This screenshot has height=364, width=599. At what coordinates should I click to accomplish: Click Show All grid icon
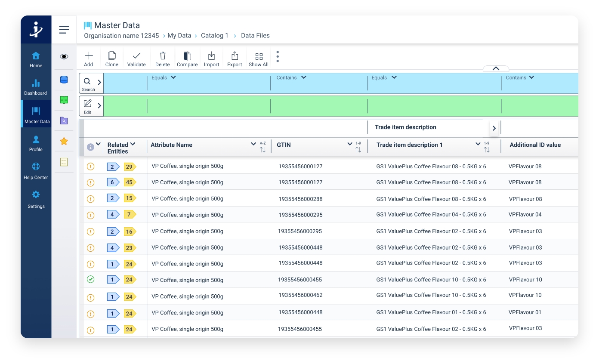click(259, 59)
